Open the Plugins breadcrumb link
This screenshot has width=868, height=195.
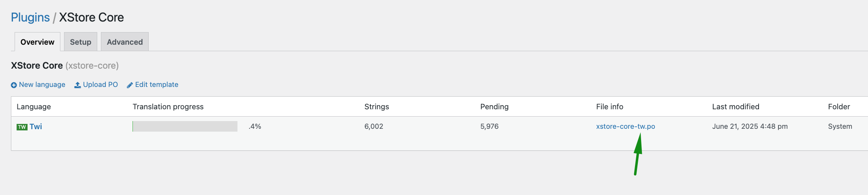coord(30,17)
